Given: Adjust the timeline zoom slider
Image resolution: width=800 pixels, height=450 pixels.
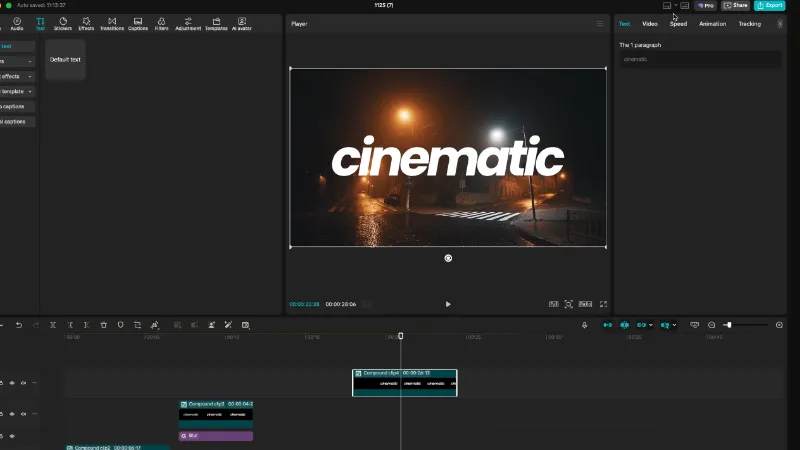Looking at the screenshot, I should [x=729, y=325].
